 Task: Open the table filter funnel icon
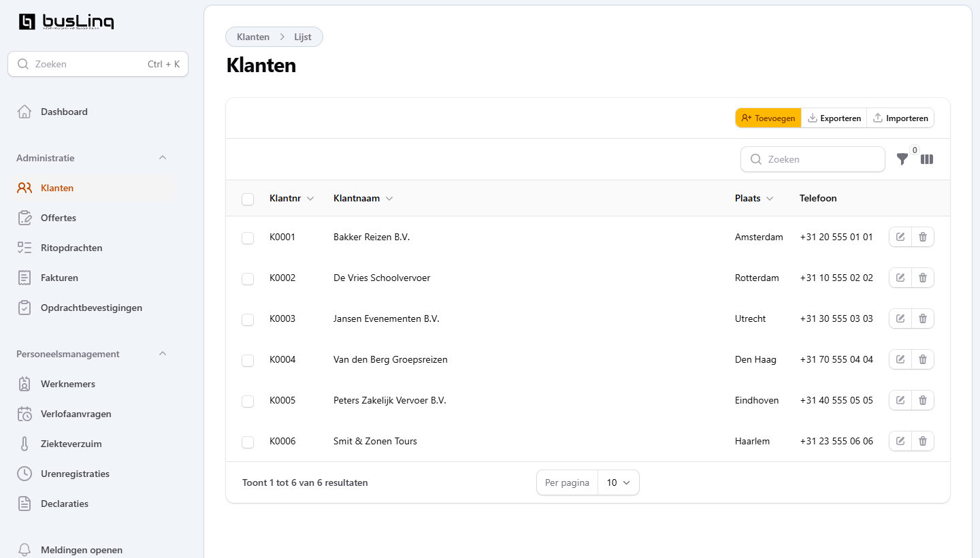pos(902,159)
